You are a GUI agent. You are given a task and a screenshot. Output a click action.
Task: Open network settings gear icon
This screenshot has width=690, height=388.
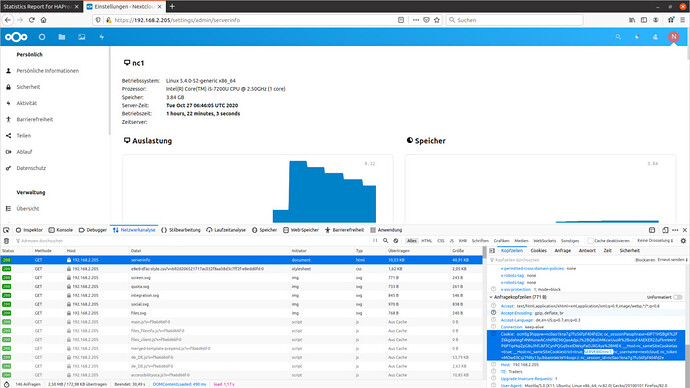tap(683, 241)
